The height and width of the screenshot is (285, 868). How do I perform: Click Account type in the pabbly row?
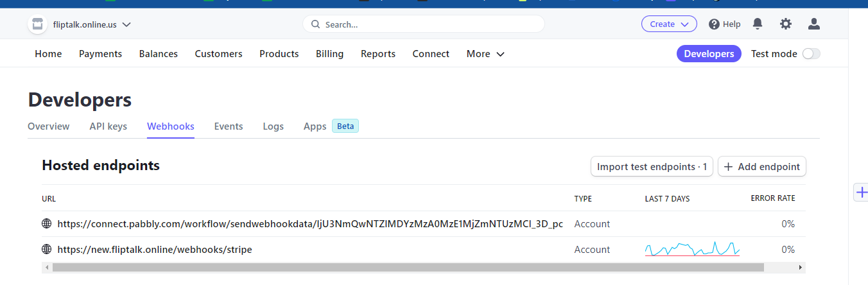tap(592, 224)
